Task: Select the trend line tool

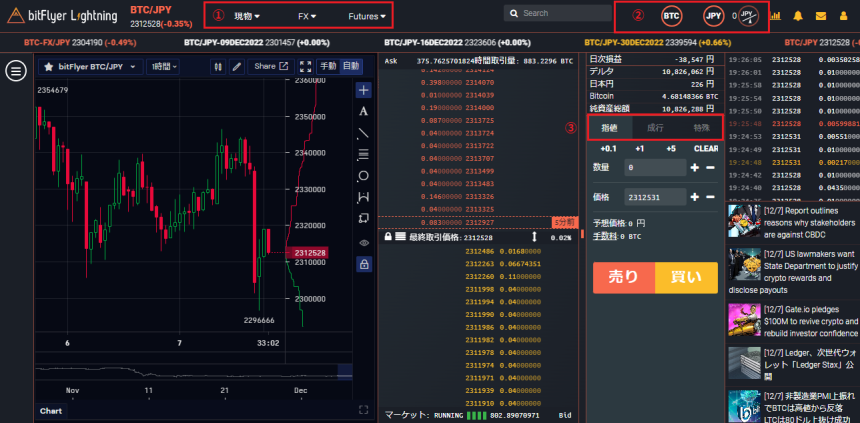Action: [x=363, y=133]
